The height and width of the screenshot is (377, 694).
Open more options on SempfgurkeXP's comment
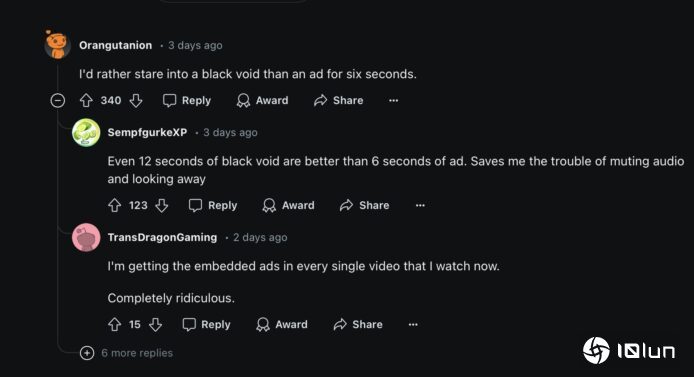coord(420,205)
